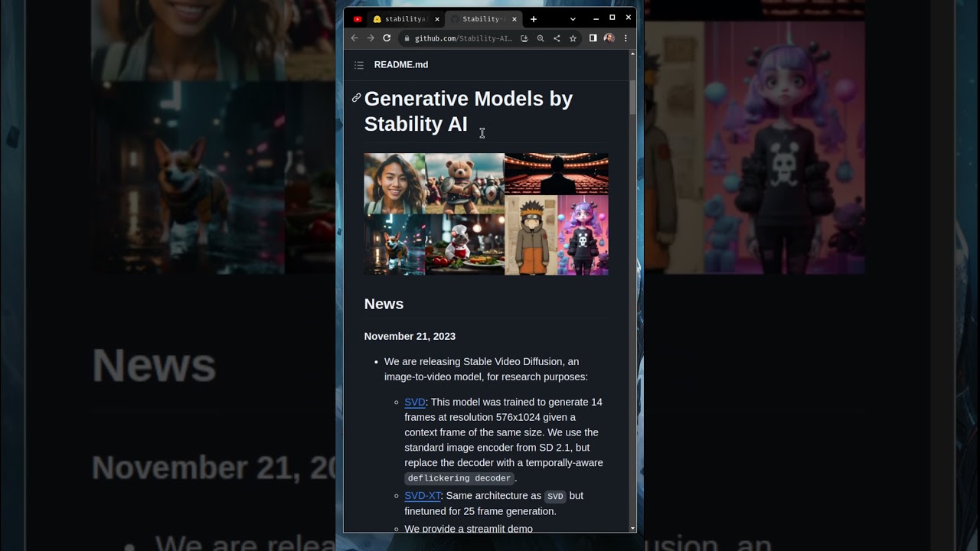This screenshot has width=980, height=551.
Task: Open the SVD model link
Action: click(415, 402)
